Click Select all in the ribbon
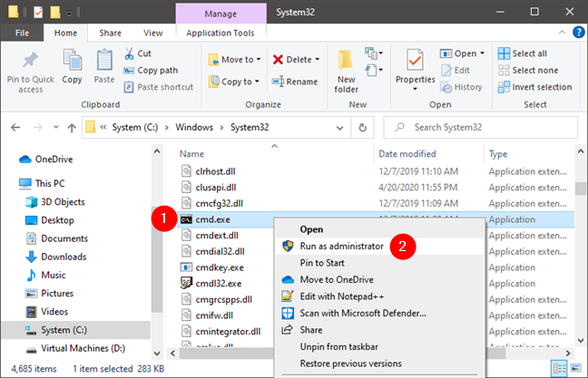 tap(523, 53)
